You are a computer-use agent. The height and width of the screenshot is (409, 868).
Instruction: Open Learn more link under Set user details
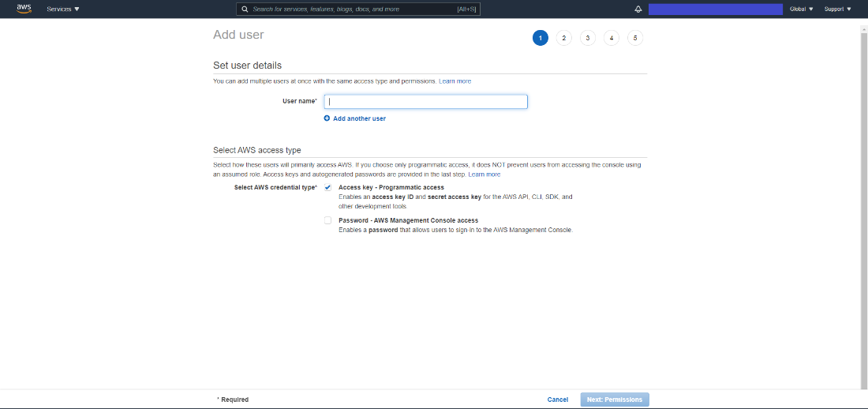(455, 81)
